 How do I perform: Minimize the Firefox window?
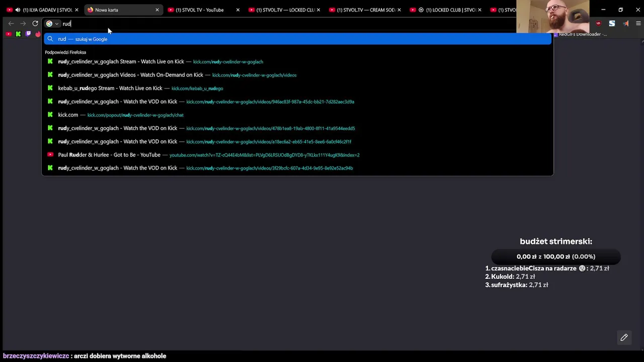tap(603, 10)
